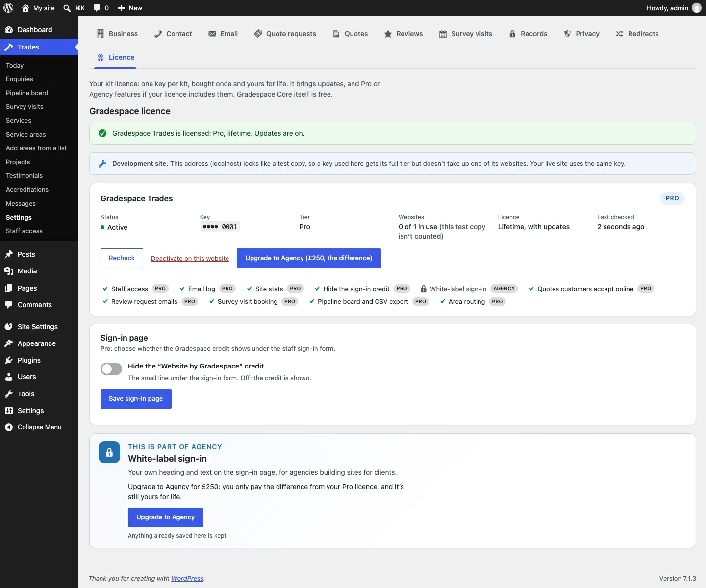The image size is (706, 588).
Task: Click Upgrade to Agency (£250, the difference)
Action: [309, 258]
